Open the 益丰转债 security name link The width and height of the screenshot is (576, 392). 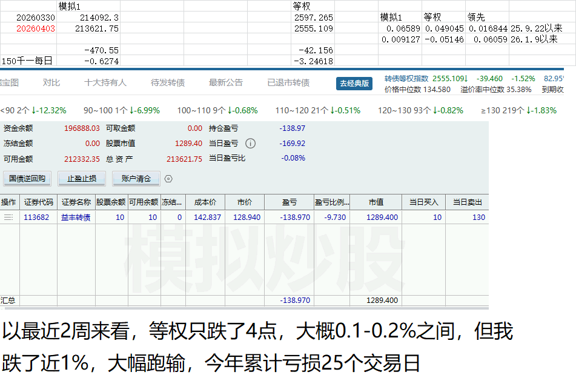point(76,218)
